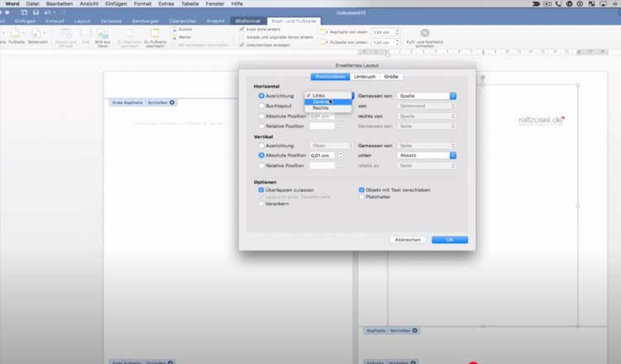This screenshot has width=621, height=364.
Task: Confirm dialog with OK button
Action: click(450, 240)
